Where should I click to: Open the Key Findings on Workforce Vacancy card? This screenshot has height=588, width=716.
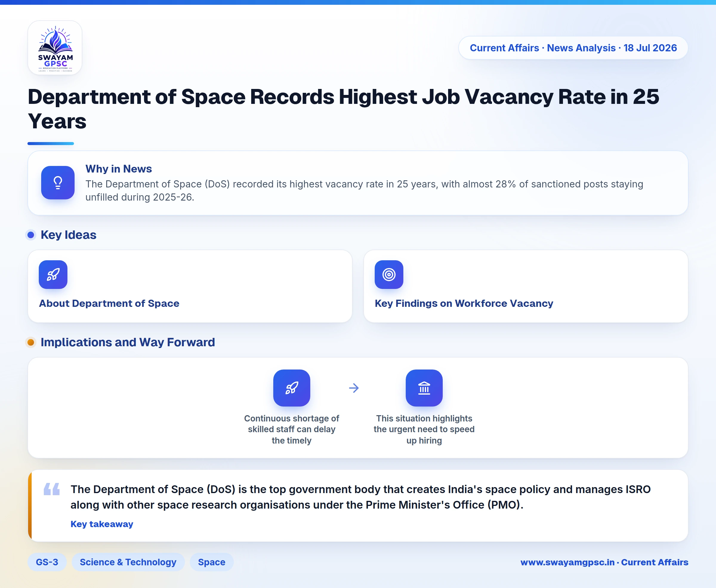[x=526, y=286]
